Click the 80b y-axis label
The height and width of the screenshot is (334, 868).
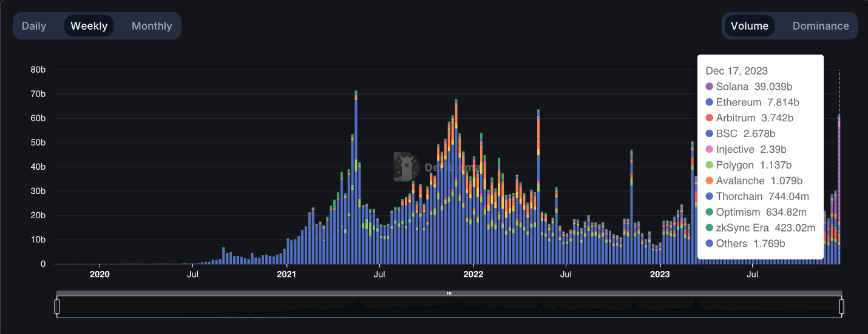click(38, 70)
